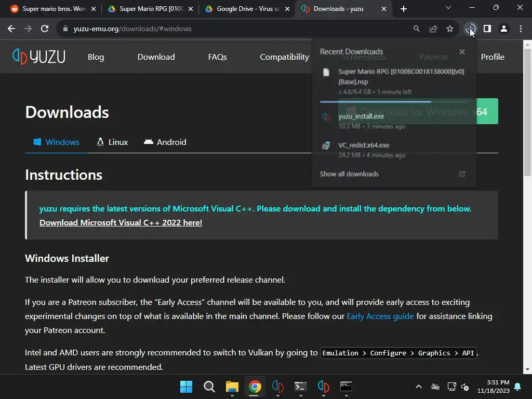Open the Compatibility page

[284, 57]
